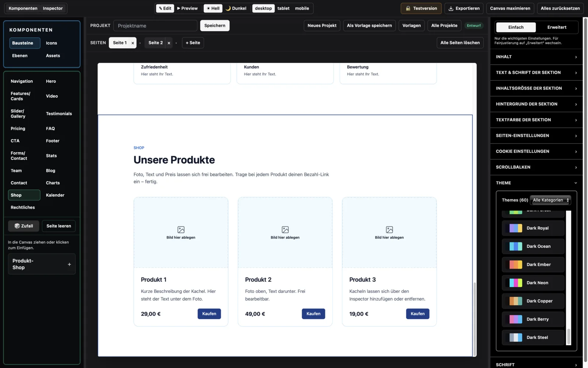Screen dimensions: 588x368
Task: Click Seite leeren button
Action: point(59,226)
